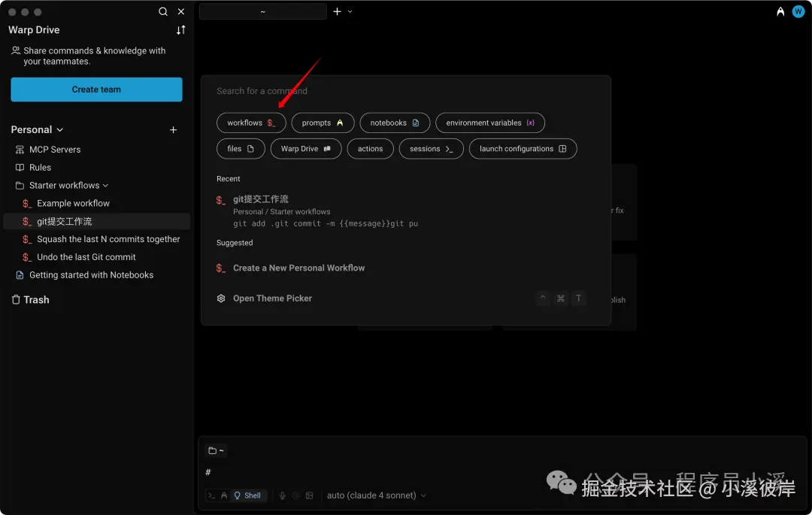The image size is (812, 515).
Task: Toggle the Shell auto-detection button
Action: point(247,495)
